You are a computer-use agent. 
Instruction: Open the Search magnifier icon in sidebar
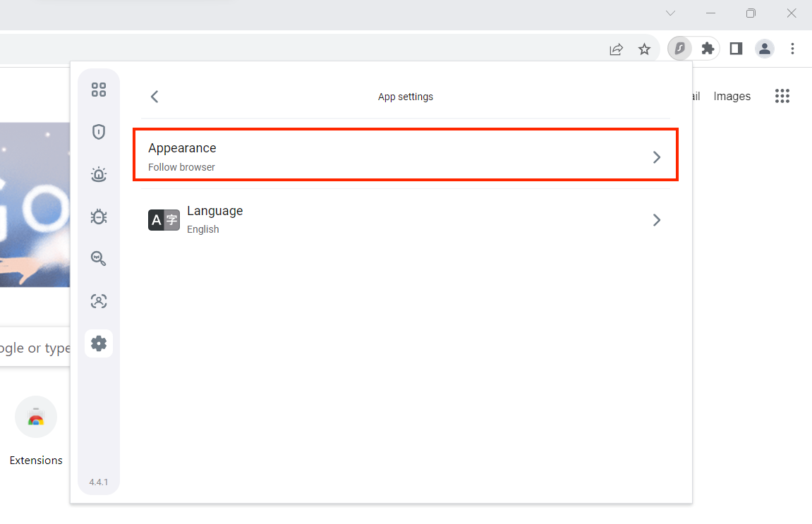coord(99,259)
